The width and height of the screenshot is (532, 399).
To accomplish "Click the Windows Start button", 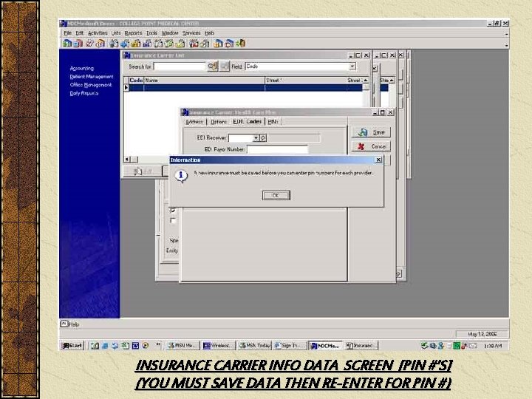I will pos(72,346).
